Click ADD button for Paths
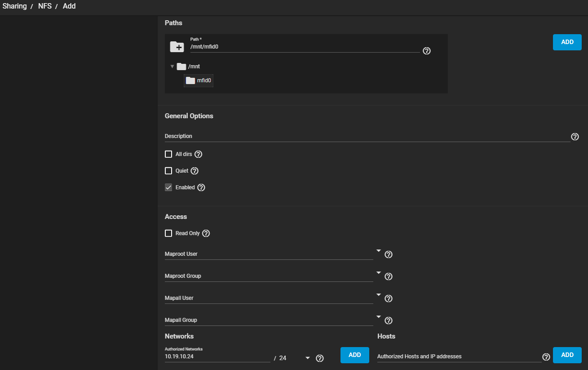 [x=567, y=42]
